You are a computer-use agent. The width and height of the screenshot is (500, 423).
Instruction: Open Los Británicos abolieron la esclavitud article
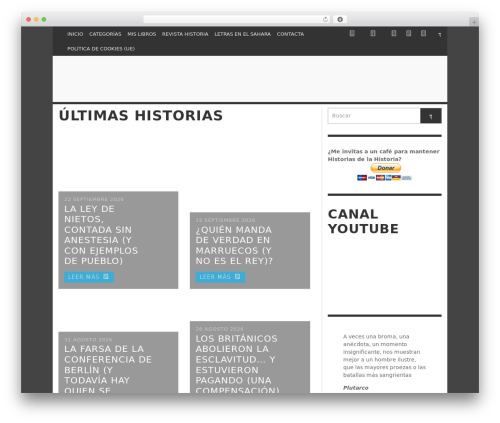237,364
